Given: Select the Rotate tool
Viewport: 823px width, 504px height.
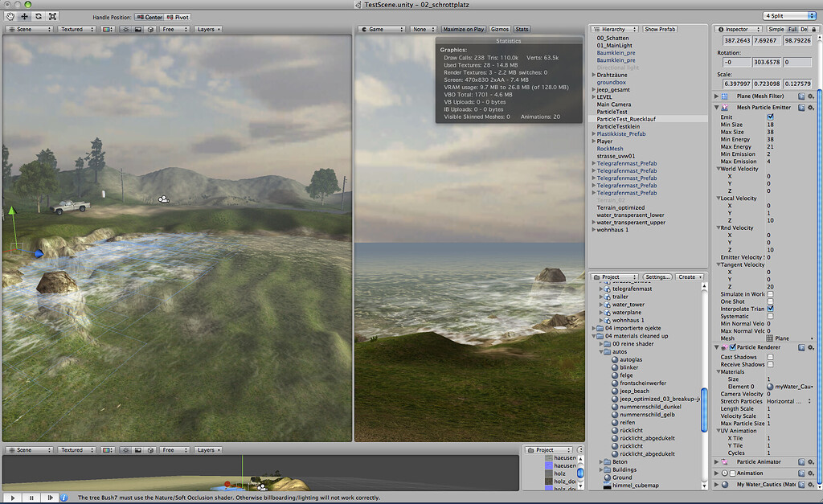Looking at the screenshot, I should coord(37,15).
